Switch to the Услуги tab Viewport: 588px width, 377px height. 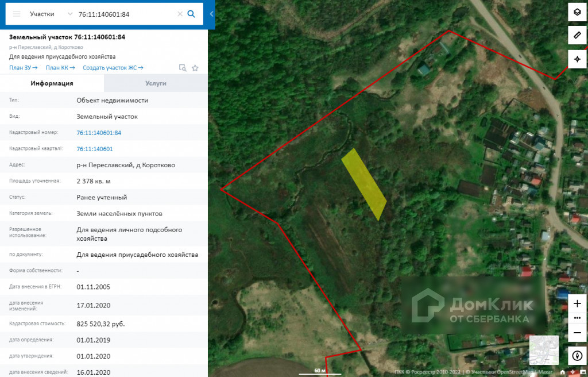(x=156, y=83)
